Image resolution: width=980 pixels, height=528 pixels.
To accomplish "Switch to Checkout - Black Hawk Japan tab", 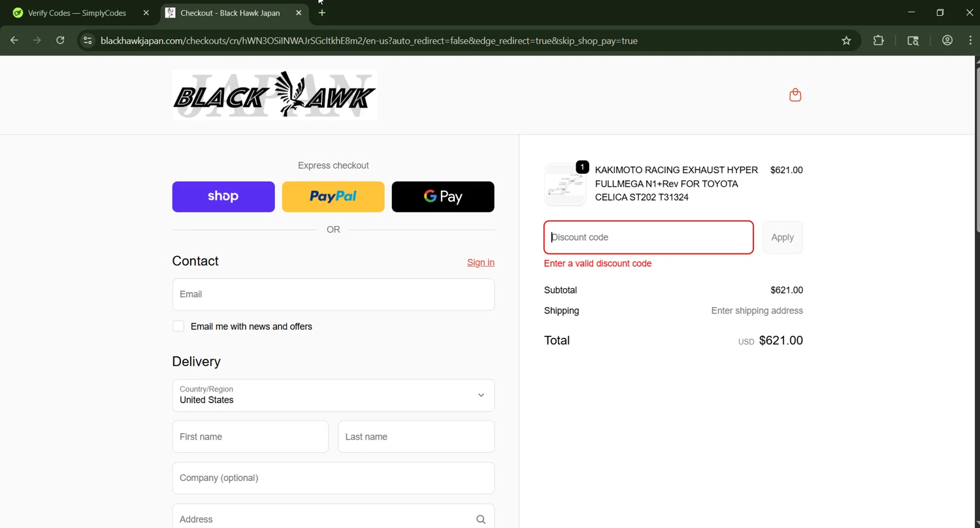I will pos(230,12).
